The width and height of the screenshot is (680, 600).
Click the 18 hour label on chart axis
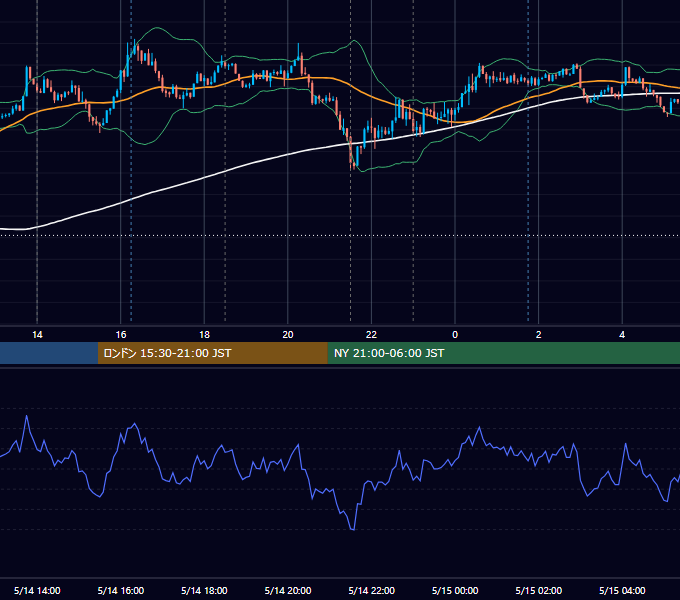tap(204, 335)
